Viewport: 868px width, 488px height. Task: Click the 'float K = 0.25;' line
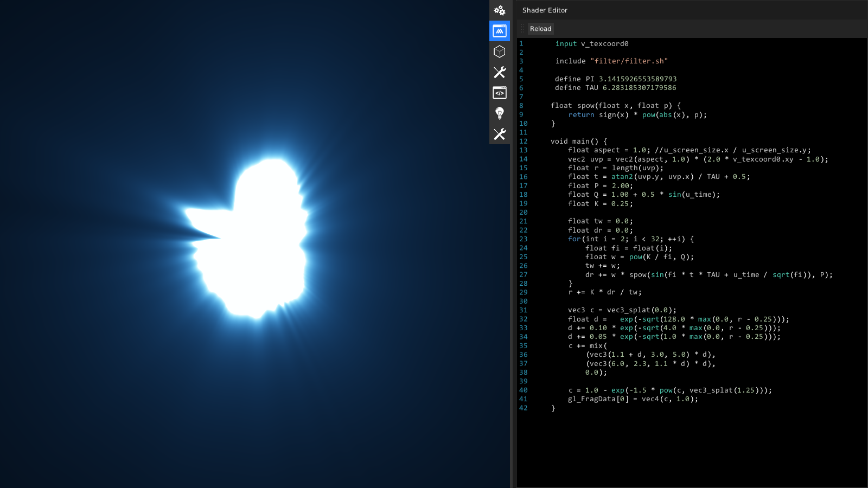click(x=601, y=204)
